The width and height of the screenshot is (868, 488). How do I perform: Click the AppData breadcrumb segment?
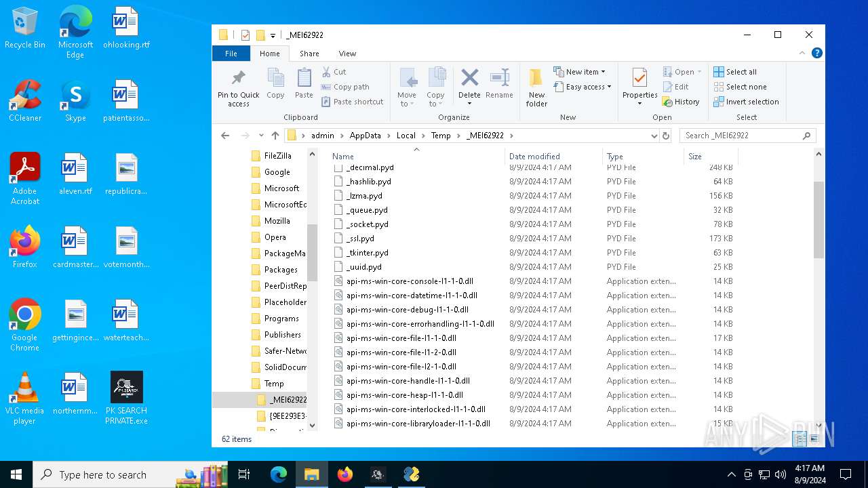(366, 136)
